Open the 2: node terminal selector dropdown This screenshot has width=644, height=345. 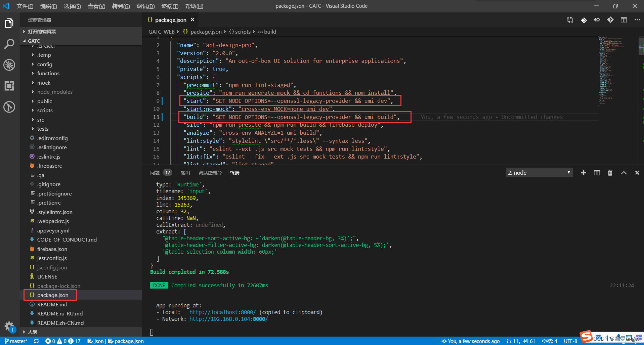[539, 173]
